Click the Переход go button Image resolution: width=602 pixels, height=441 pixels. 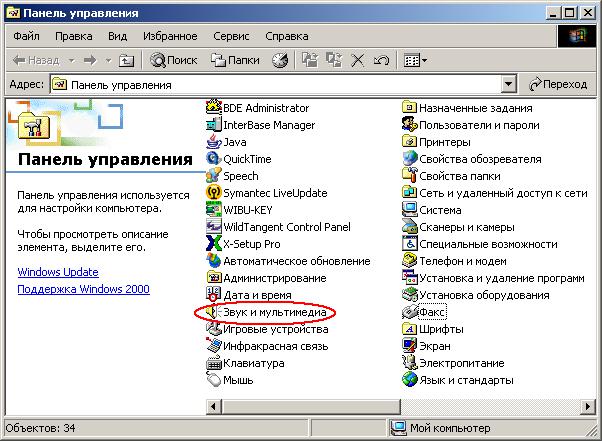click(x=558, y=84)
